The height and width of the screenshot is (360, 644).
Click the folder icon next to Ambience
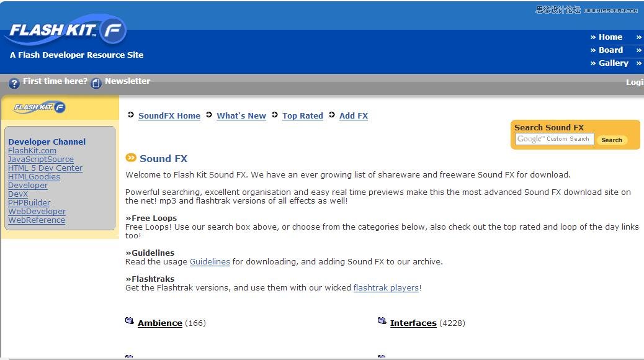(130, 321)
